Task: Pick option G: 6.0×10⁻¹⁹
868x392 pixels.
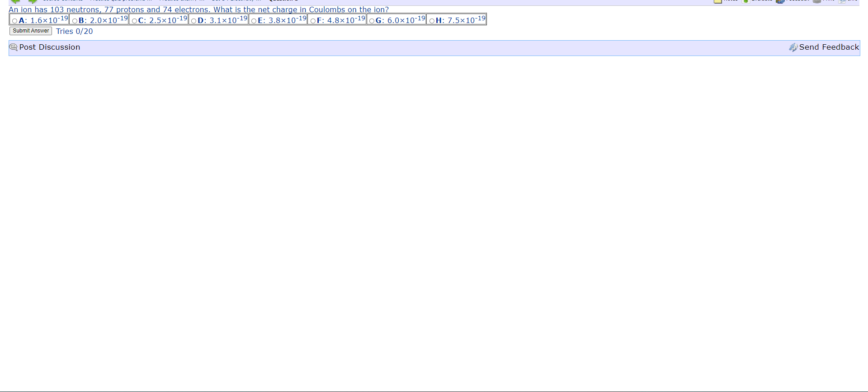Action: (x=372, y=21)
